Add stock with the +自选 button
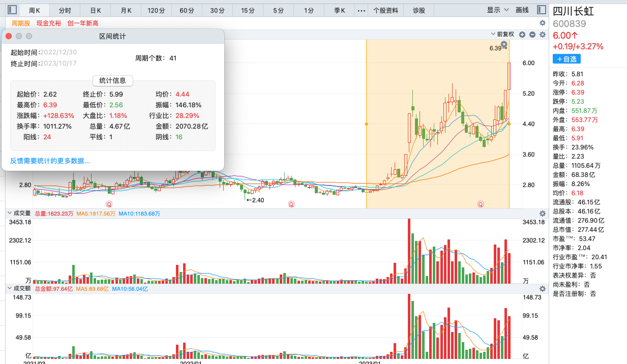 (566, 59)
